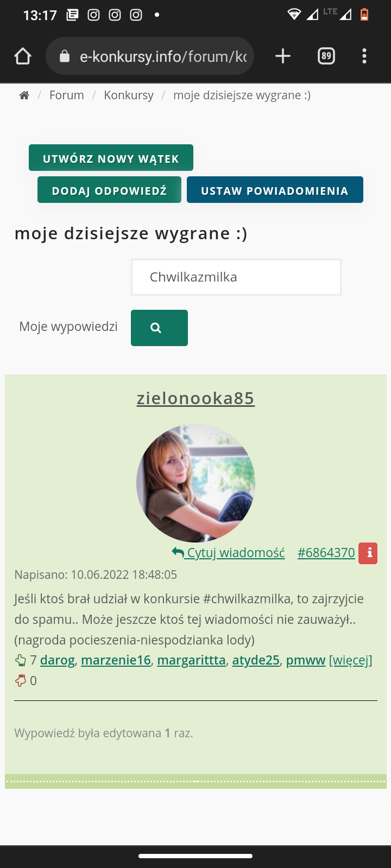Click the thumbs-up like icon
The image size is (391, 868).
[x=20, y=660]
